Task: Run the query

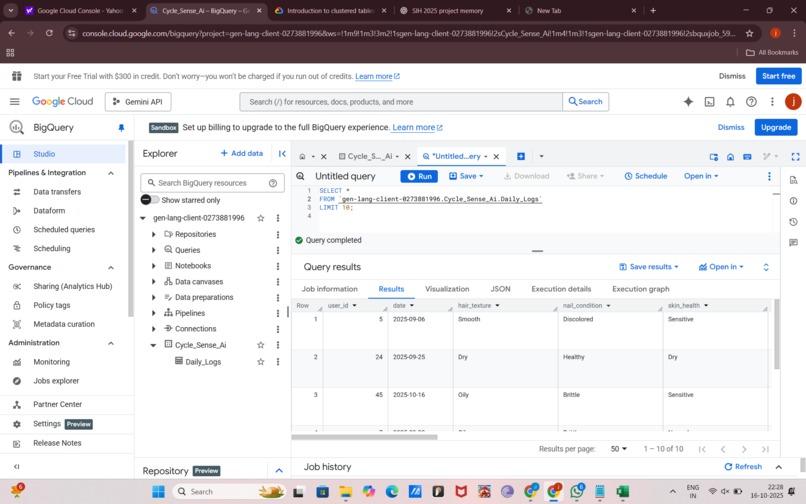Action: click(419, 176)
